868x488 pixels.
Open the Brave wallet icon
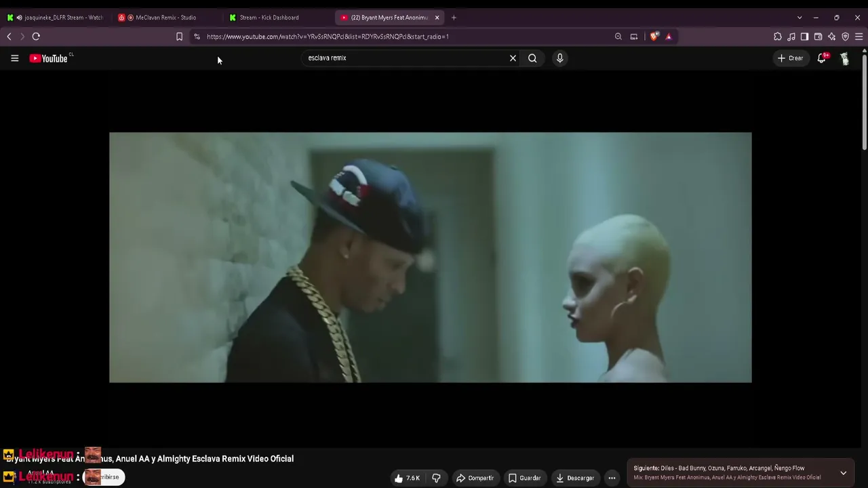pos(818,37)
